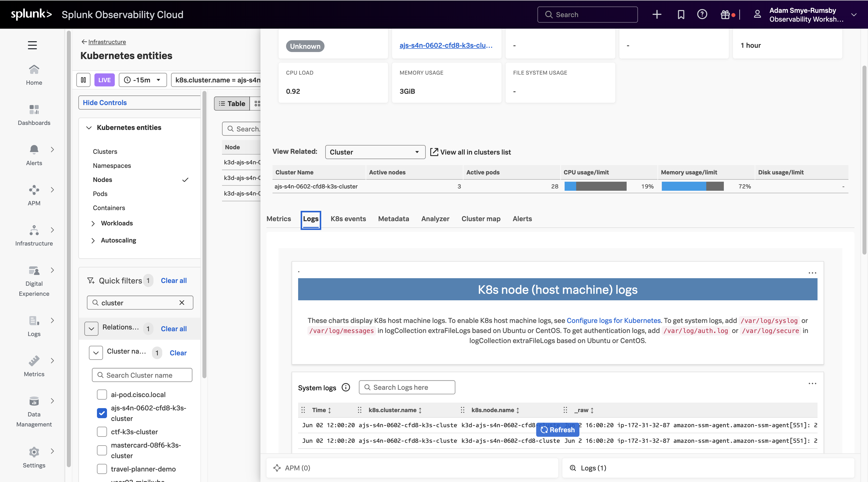Screen dimensions: 868x482
Task: Switch to the grid view icon
Action: click(x=257, y=104)
